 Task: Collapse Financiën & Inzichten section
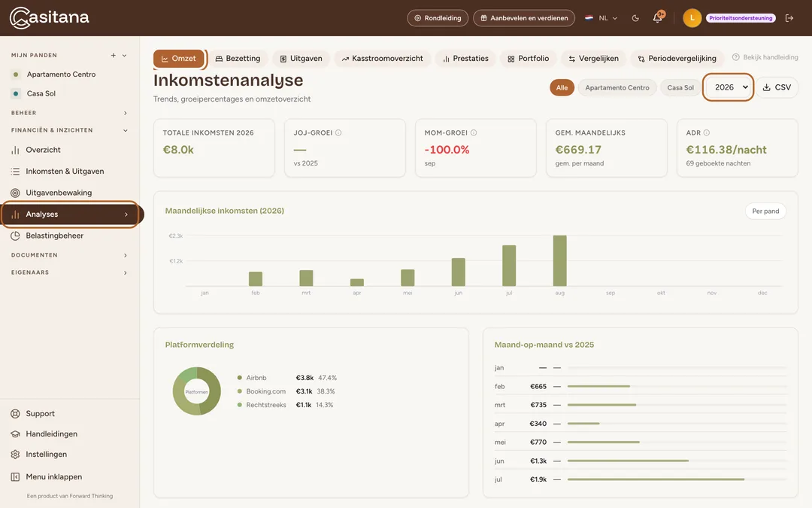pos(126,131)
